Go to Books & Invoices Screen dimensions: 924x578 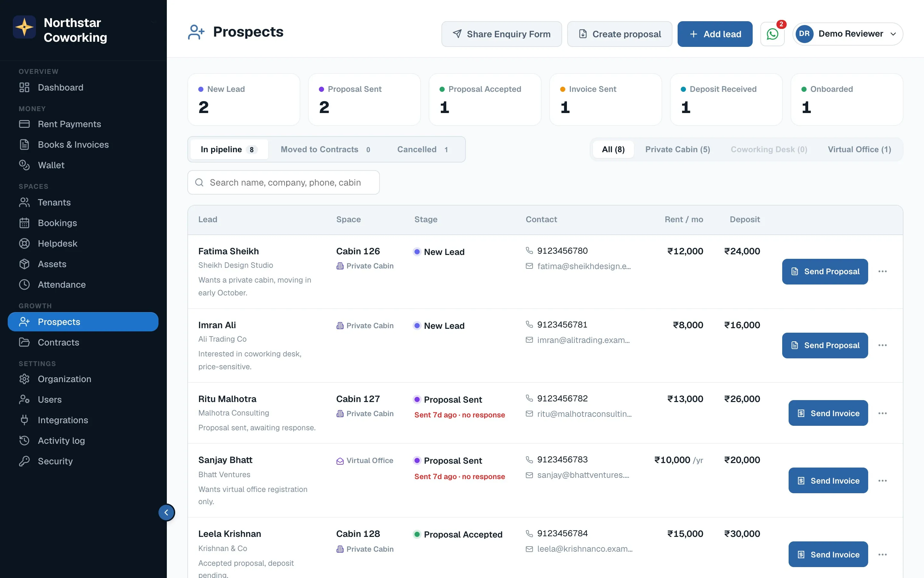pos(83,144)
